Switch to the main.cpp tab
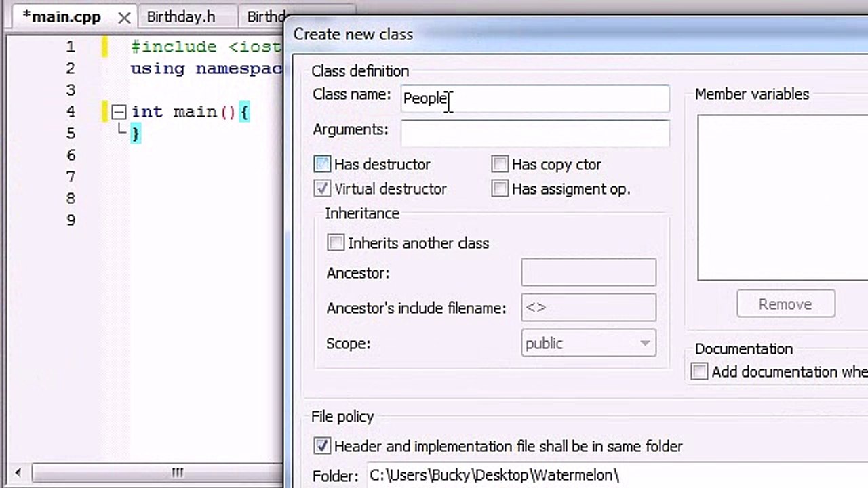The image size is (868, 488). (x=62, y=17)
